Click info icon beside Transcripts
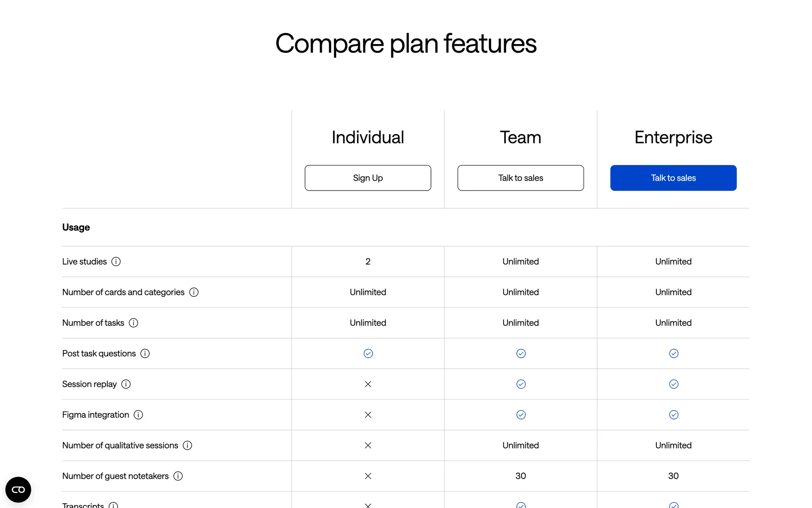This screenshot has height=508, width=812. point(113,505)
